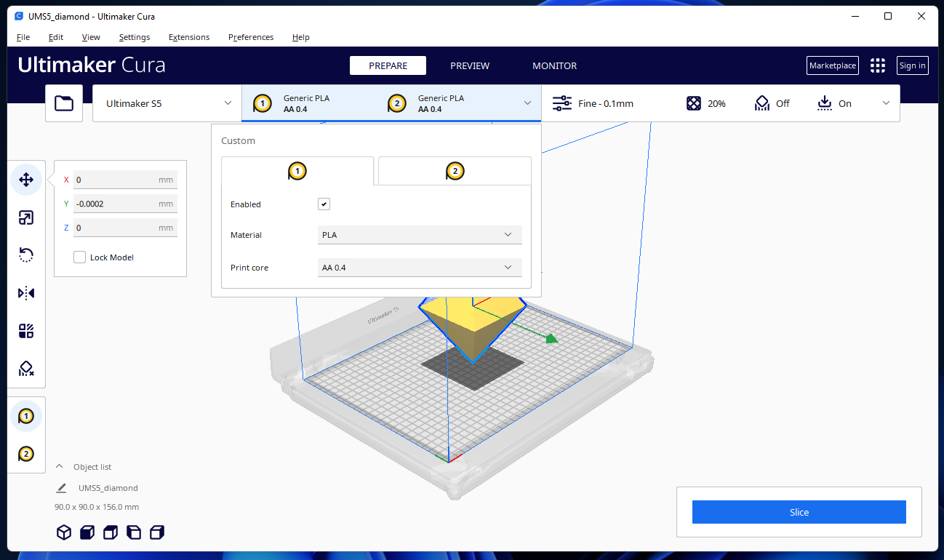
Task: Switch to the PREVIEW stage
Action: 470,65
